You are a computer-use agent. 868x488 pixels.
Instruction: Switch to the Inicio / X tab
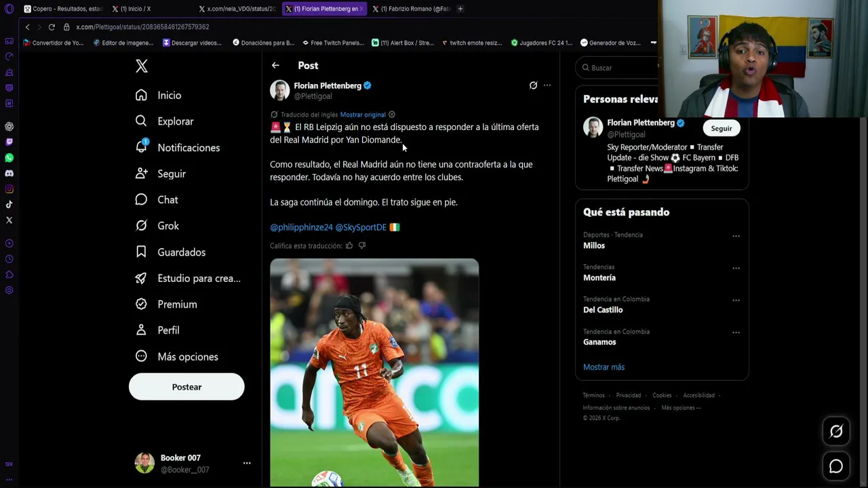coord(151,9)
